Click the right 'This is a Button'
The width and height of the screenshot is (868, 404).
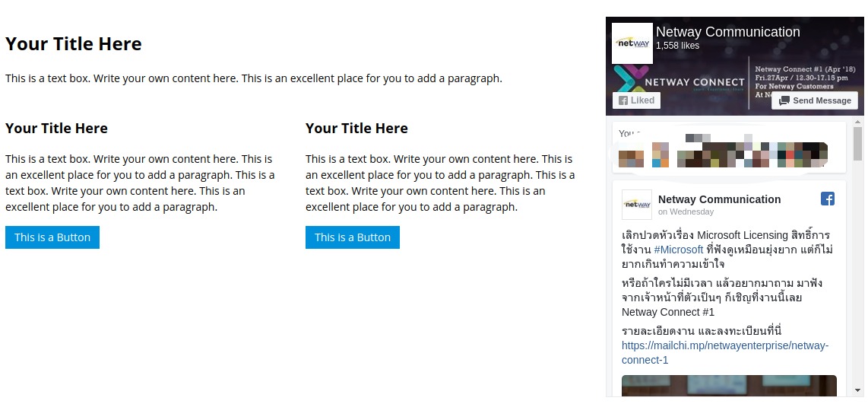[x=353, y=237]
